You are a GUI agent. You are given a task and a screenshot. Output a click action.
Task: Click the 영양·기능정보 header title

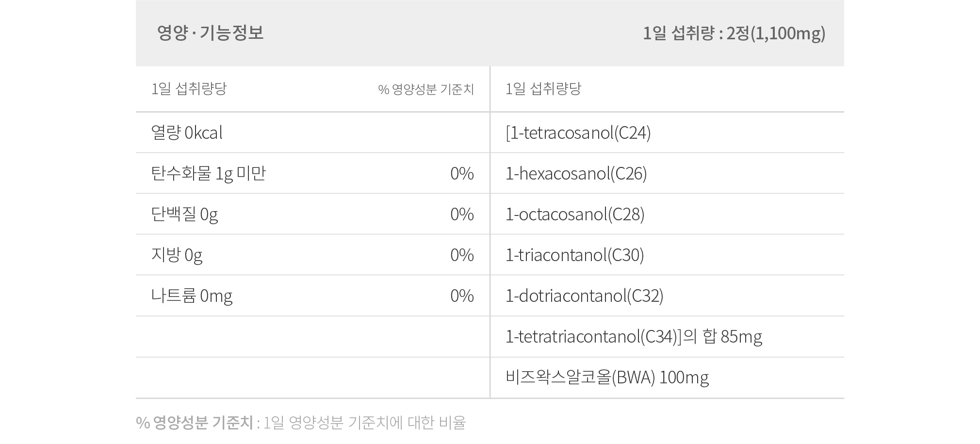pos(211,33)
